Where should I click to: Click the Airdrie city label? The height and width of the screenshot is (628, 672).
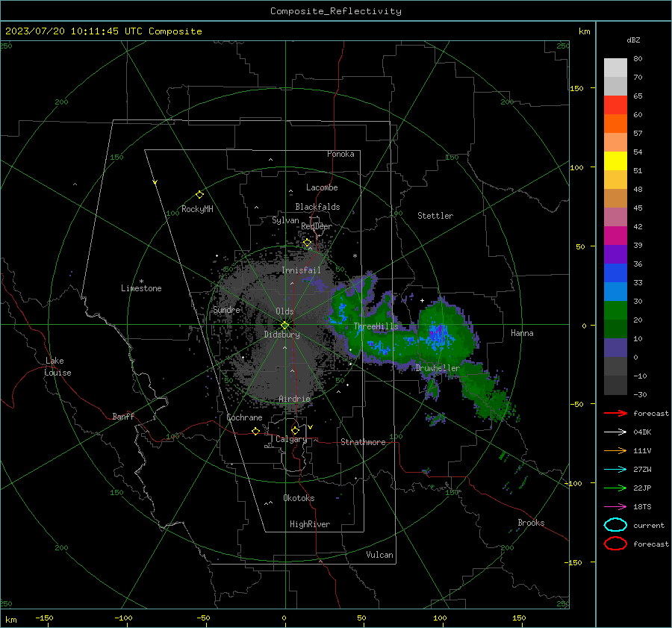(x=294, y=399)
